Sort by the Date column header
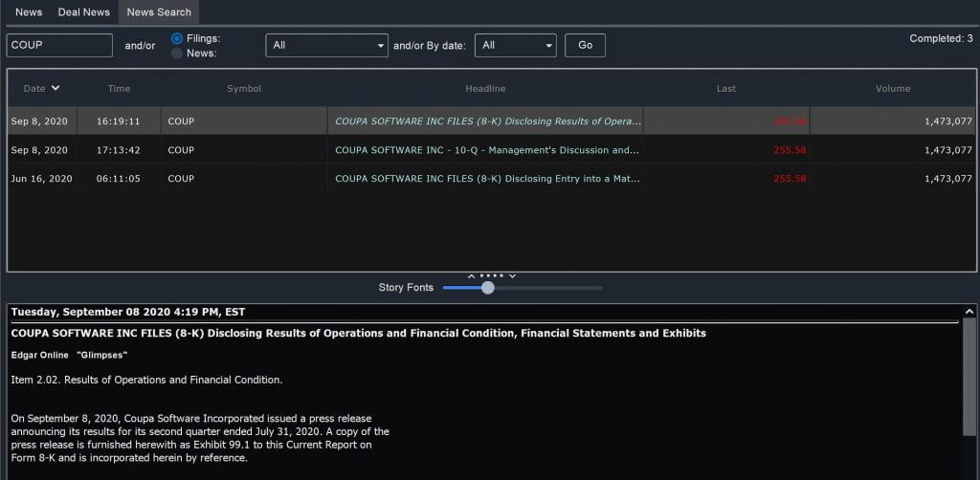The width and height of the screenshot is (980, 480). [x=41, y=89]
